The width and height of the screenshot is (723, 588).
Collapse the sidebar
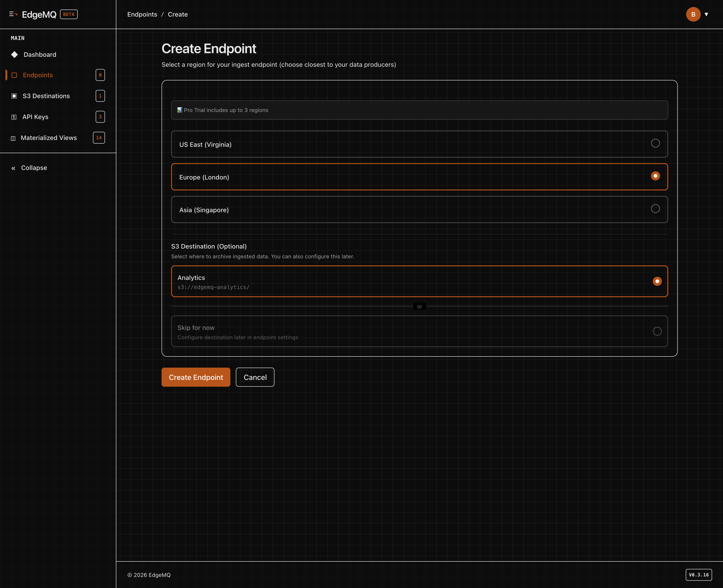pos(28,168)
